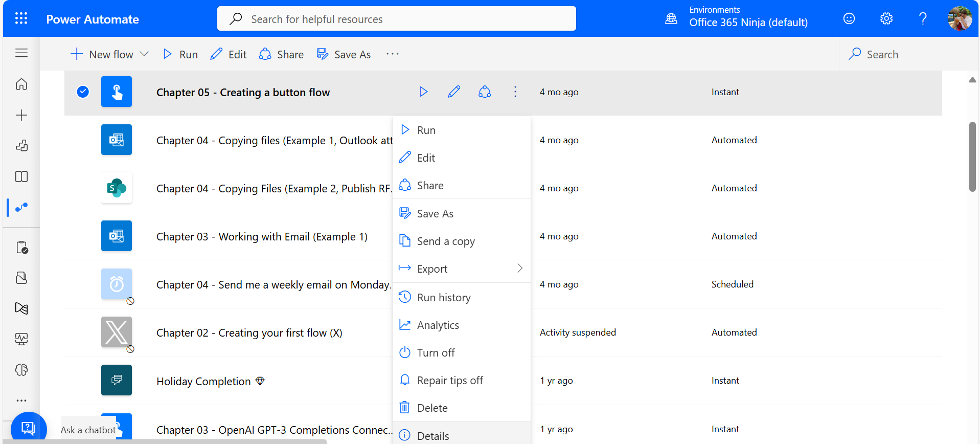The height and width of the screenshot is (444, 980).
Task: Click the scroll up arrow of the list
Action: [x=972, y=80]
